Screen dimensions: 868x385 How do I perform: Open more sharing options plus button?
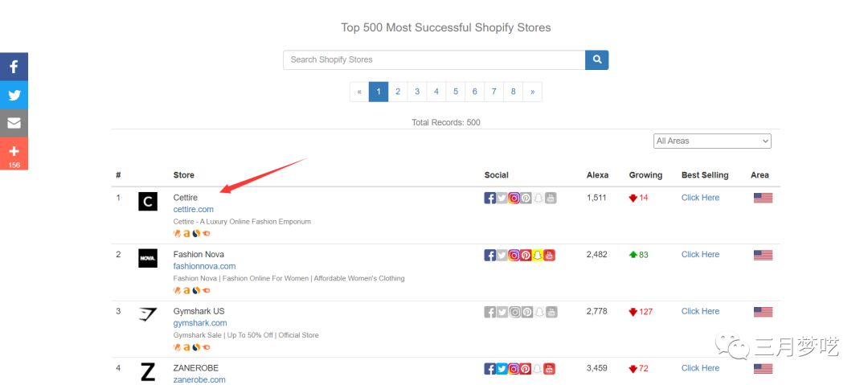click(14, 151)
